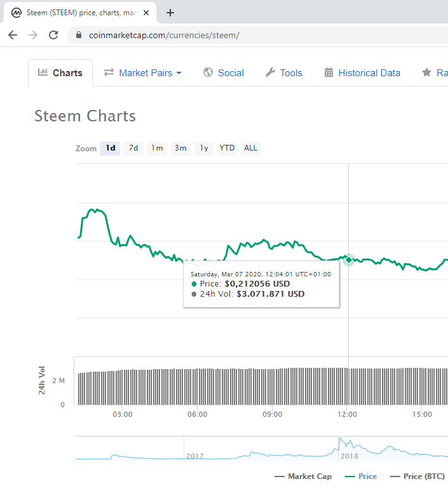Select the ALL zoom range

[x=250, y=148]
